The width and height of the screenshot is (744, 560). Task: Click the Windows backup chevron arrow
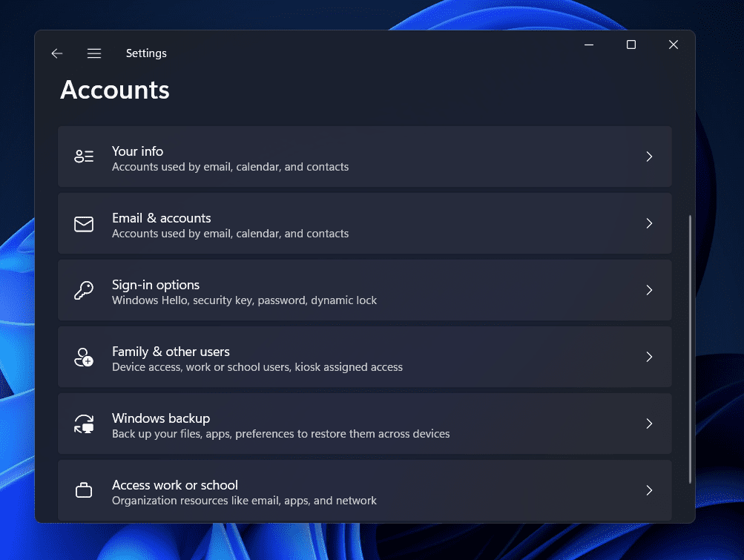click(649, 424)
